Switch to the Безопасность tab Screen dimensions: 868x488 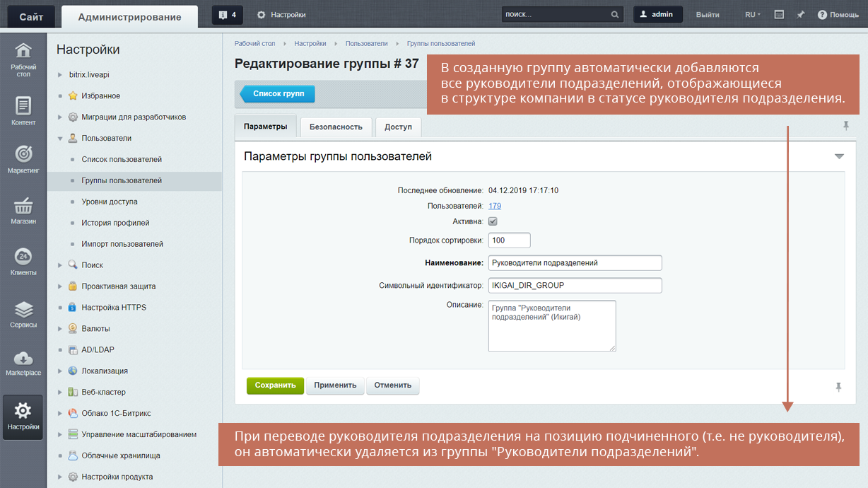click(x=336, y=127)
